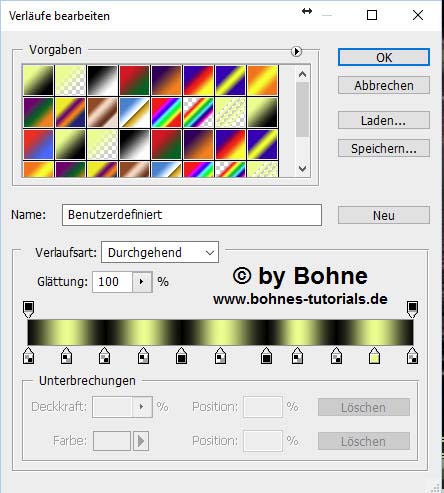Image resolution: width=444 pixels, height=493 pixels.
Task: Choose the copper brown gradient preset
Action: click(x=102, y=112)
